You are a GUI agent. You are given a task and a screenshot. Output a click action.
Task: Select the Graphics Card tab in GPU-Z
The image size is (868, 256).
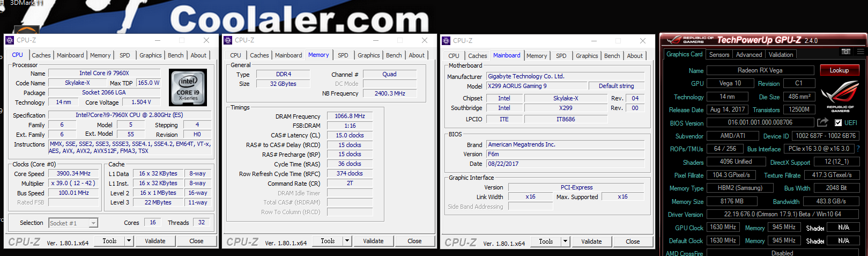point(684,54)
